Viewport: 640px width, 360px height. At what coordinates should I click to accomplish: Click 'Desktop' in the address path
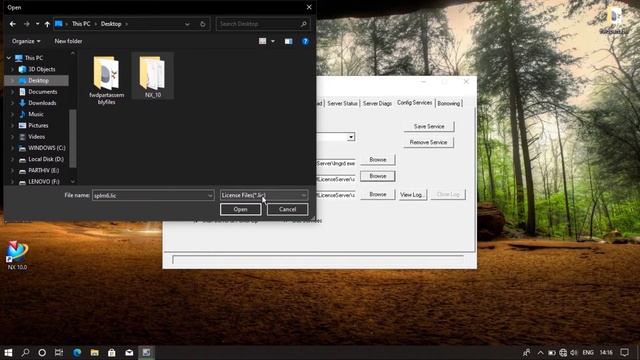click(111, 24)
